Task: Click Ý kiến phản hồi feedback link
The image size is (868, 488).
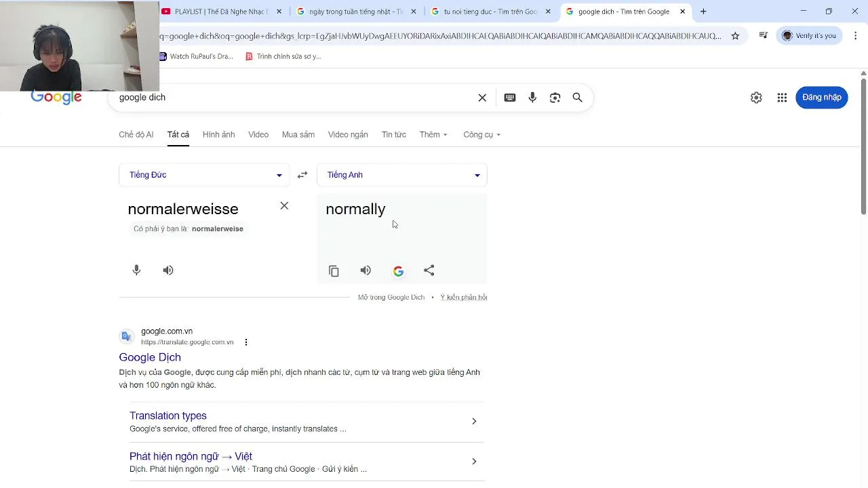Action: [x=464, y=298]
